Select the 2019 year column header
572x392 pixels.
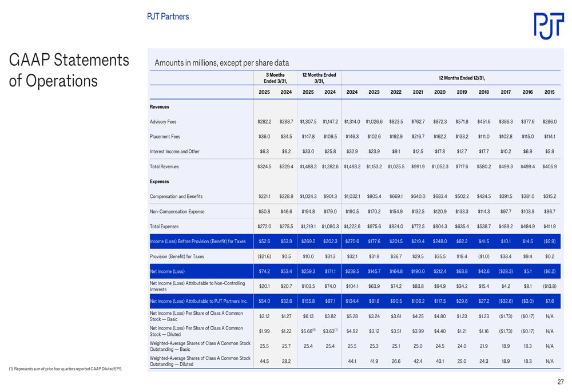pyautogui.click(x=462, y=92)
